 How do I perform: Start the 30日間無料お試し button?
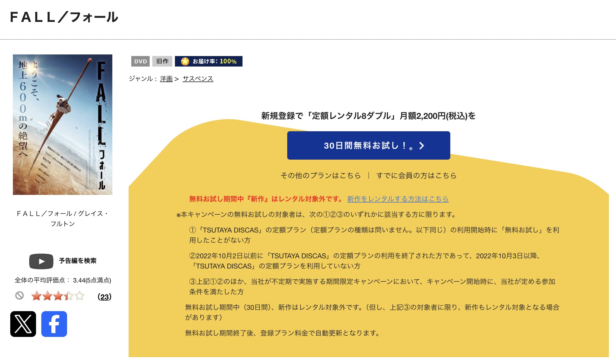[x=368, y=145]
